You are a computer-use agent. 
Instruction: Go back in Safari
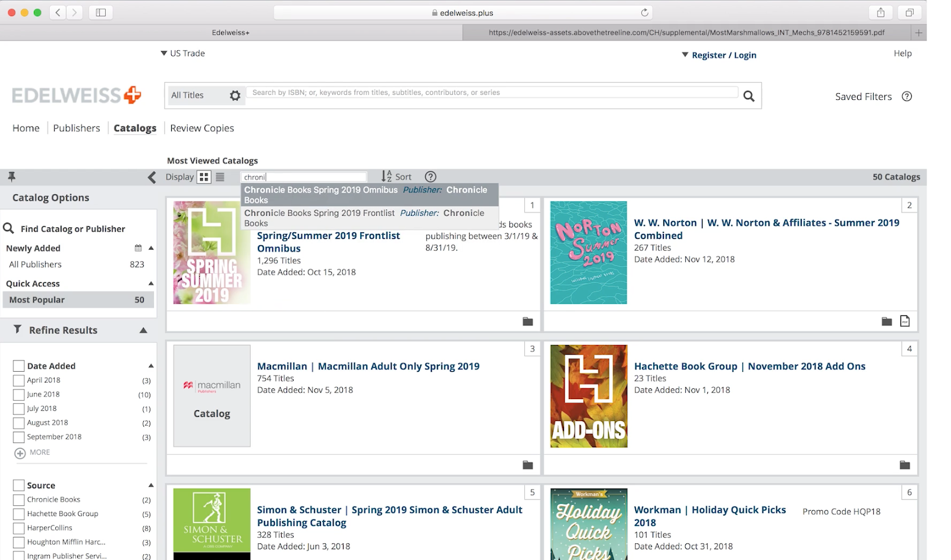click(x=58, y=12)
